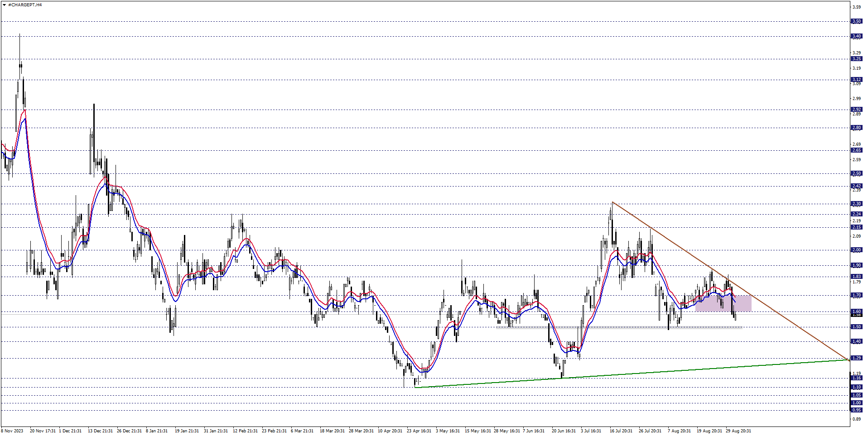
Task: Click the 15 May 16:31 time label
Action: coord(477,431)
